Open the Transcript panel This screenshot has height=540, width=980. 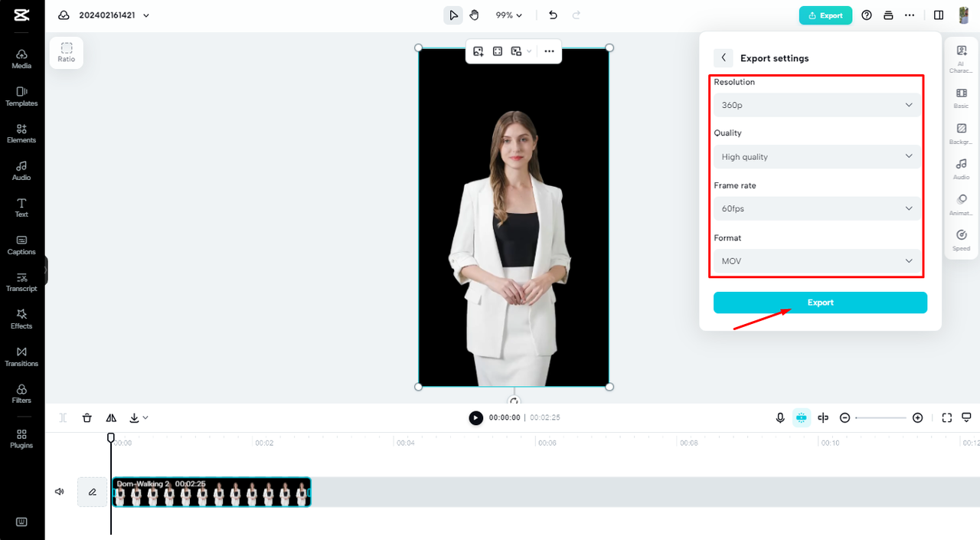(21, 282)
